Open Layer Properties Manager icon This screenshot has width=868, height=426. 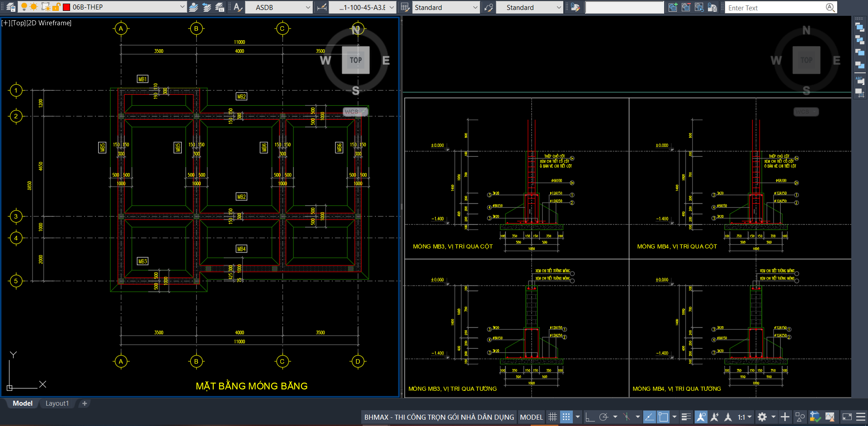(10, 7)
